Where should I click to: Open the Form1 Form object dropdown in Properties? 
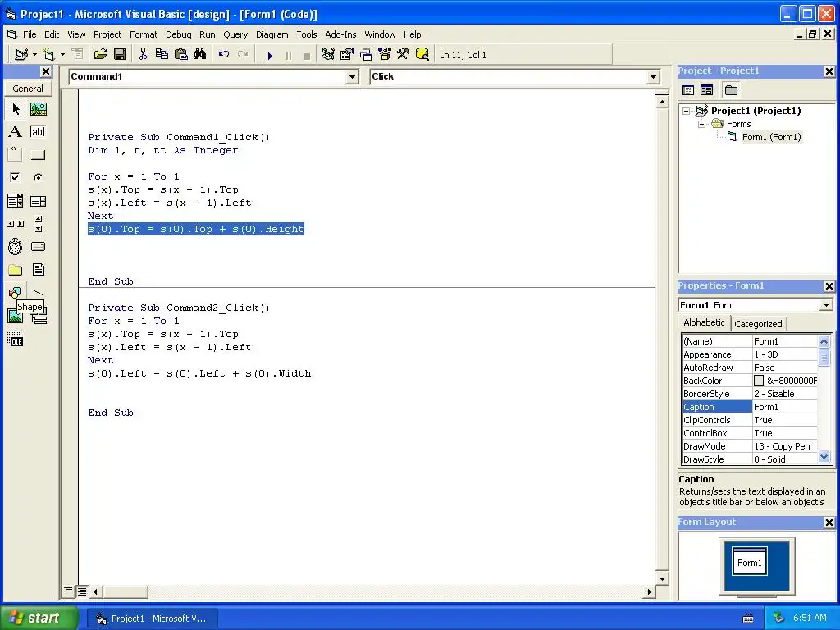[826, 305]
